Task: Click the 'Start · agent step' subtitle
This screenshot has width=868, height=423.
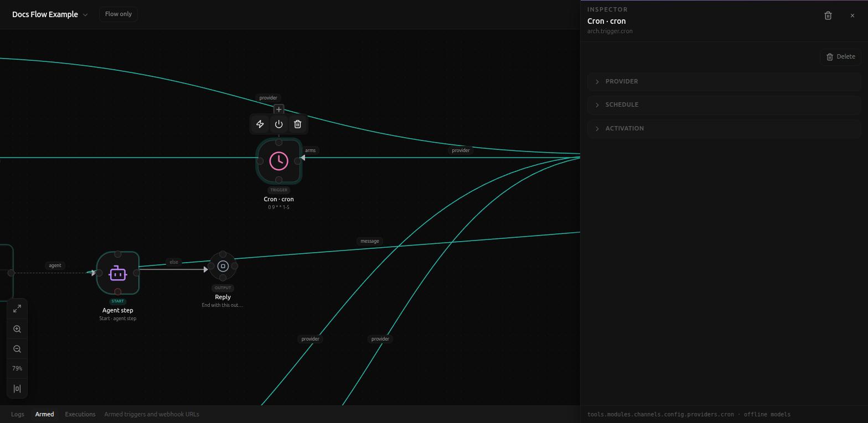Action: [118, 318]
